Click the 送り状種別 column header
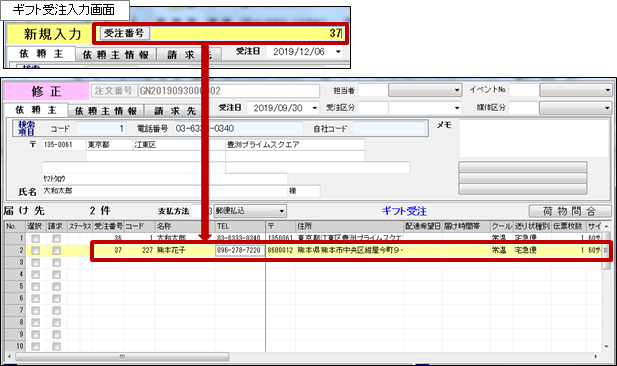 532,227
